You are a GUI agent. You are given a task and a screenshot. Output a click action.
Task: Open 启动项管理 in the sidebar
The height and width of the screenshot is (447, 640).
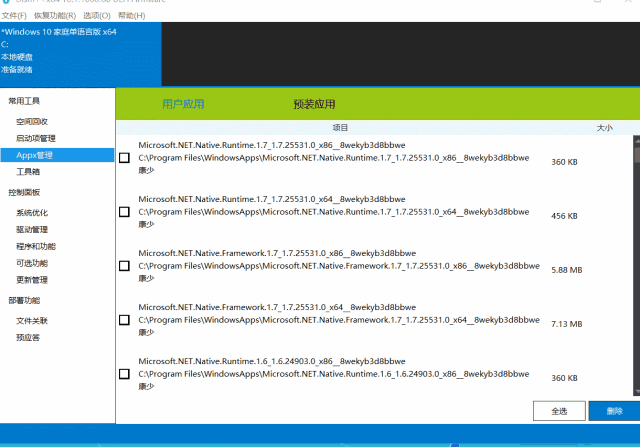pyautogui.click(x=36, y=138)
